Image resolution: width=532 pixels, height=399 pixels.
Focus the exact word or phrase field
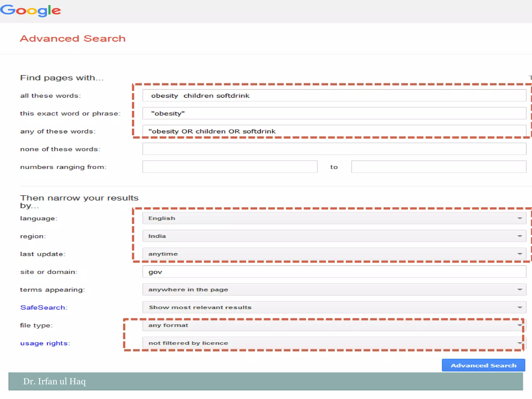point(334,114)
